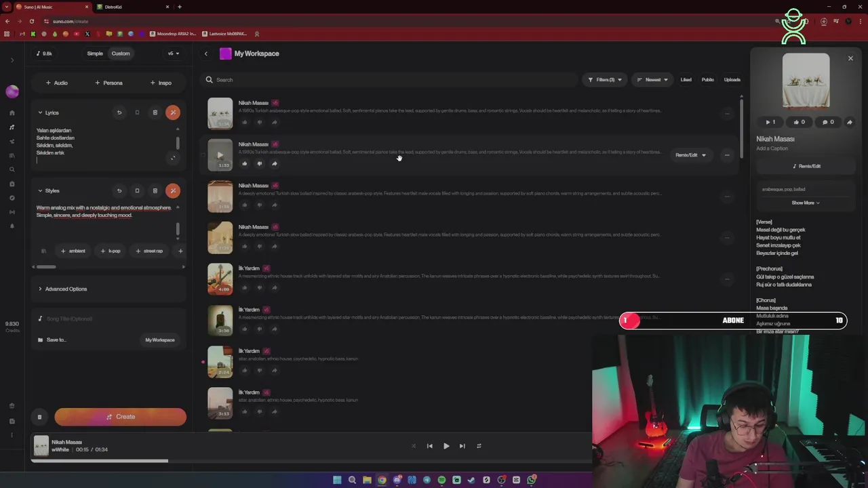
Task: Add Audio to the song
Action: pos(57,83)
